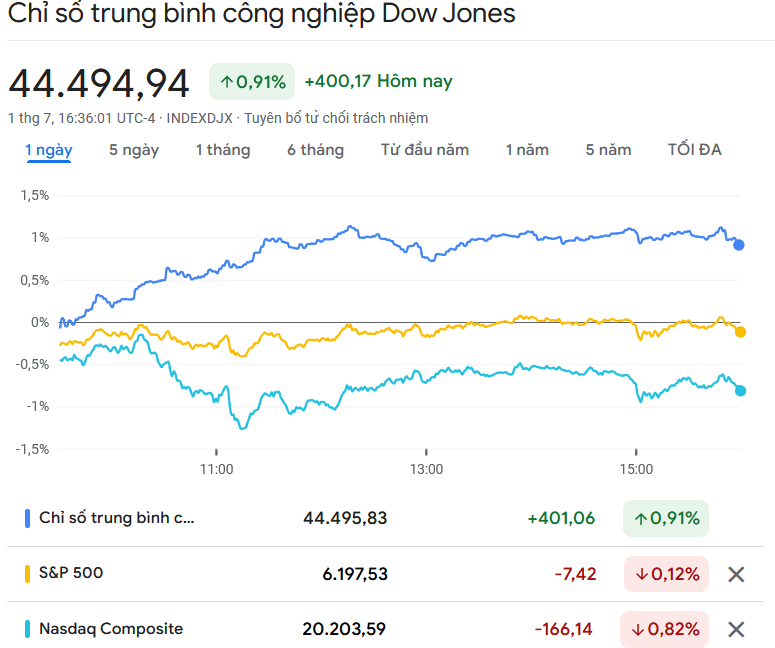The height and width of the screenshot is (648, 775).
Task: Open the S&P 500 row
Action: [385, 574]
